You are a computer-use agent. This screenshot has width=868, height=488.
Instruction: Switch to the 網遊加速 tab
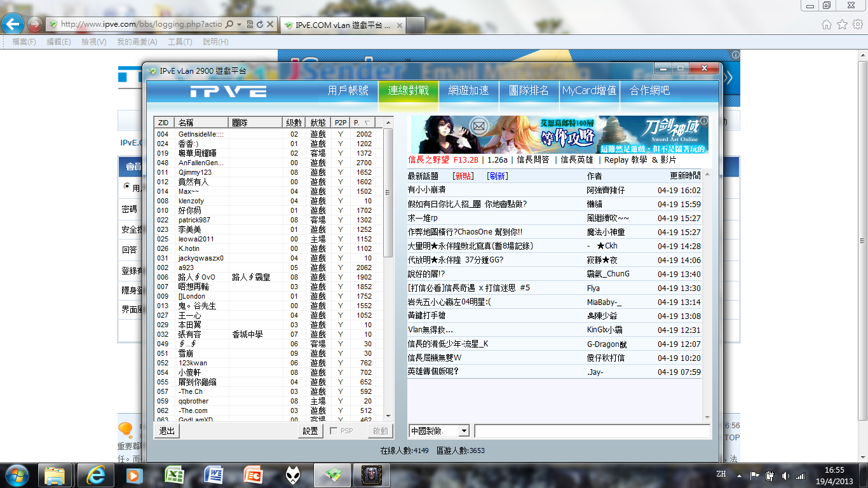pyautogui.click(x=468, y=91)
